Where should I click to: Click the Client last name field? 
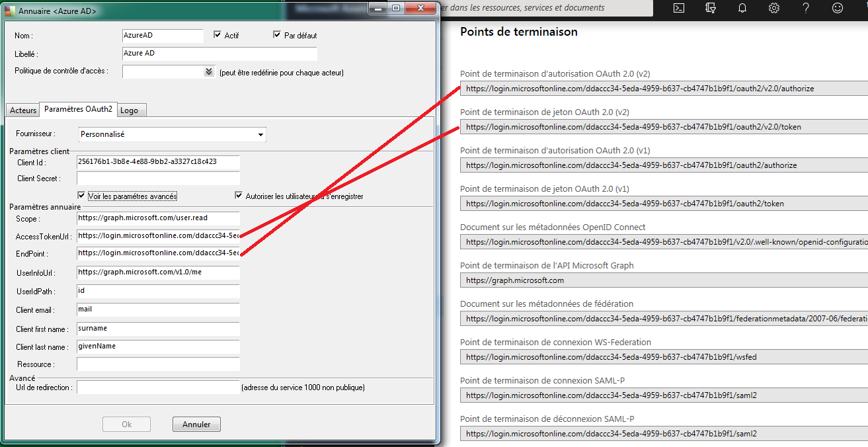pyautogui.click(x=158, y=346)
